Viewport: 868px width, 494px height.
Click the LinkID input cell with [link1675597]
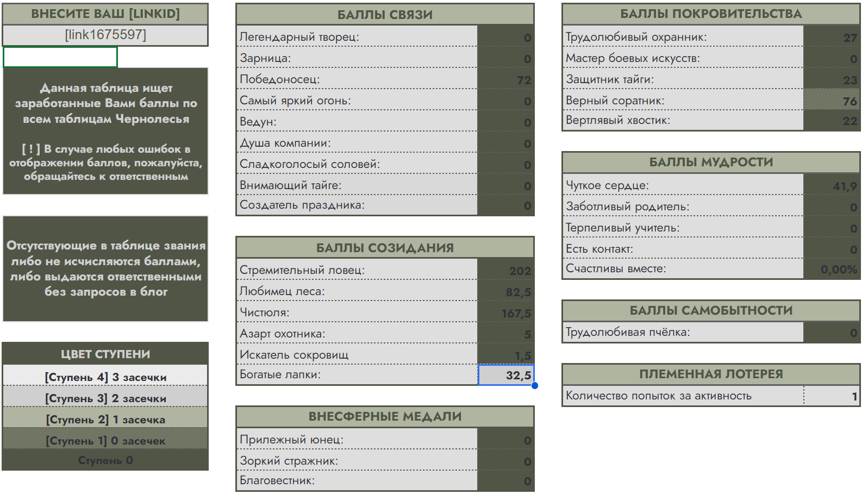tap(105, 35)
